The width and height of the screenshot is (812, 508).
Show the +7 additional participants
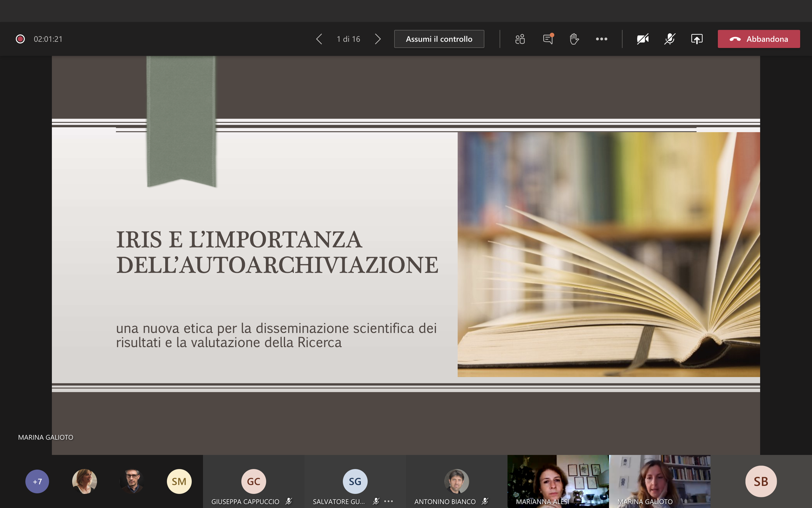point(37,481)
